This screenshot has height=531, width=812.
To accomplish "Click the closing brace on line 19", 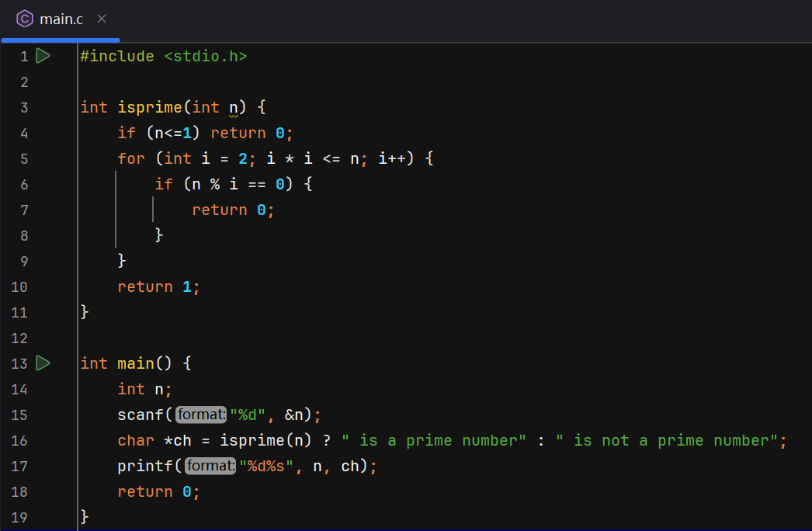I will pos(85,516).
